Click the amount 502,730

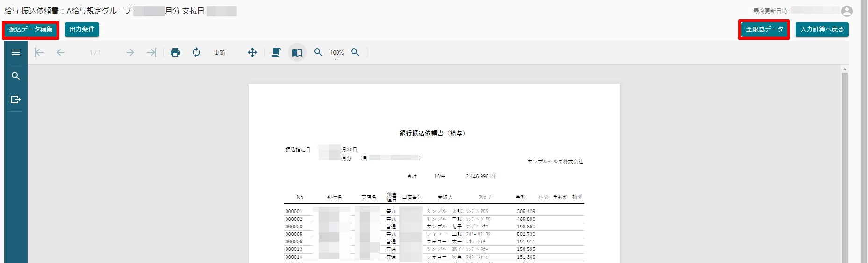(526, 234)
